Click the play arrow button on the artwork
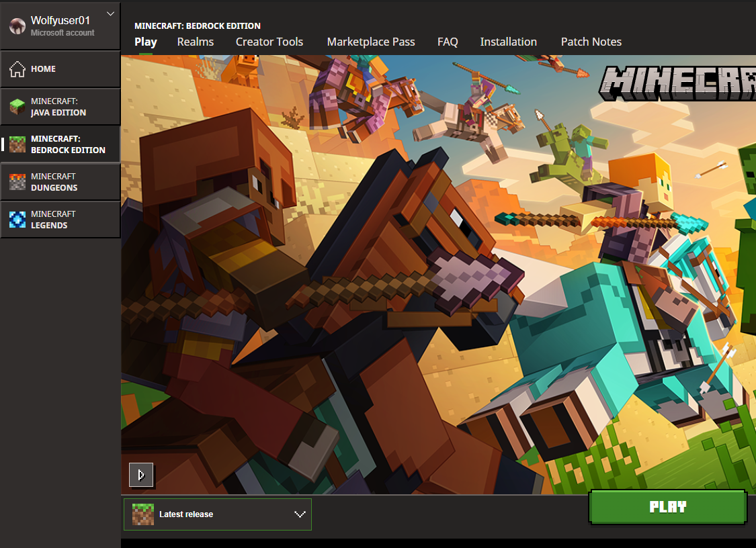 click(141, 475)
